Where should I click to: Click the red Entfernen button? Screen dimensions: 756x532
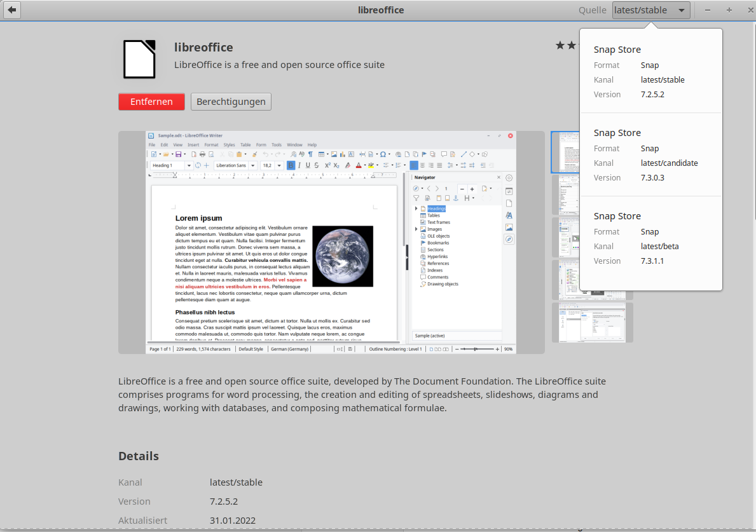(x=151, y=102)
